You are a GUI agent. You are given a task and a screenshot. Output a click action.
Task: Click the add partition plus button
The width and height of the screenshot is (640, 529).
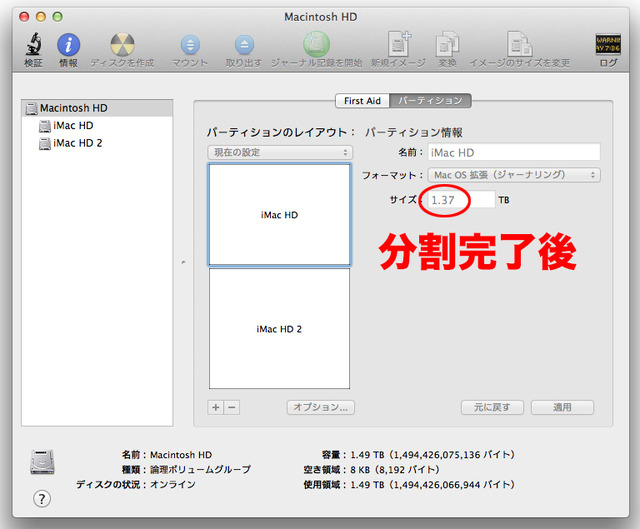coord(216,408)
